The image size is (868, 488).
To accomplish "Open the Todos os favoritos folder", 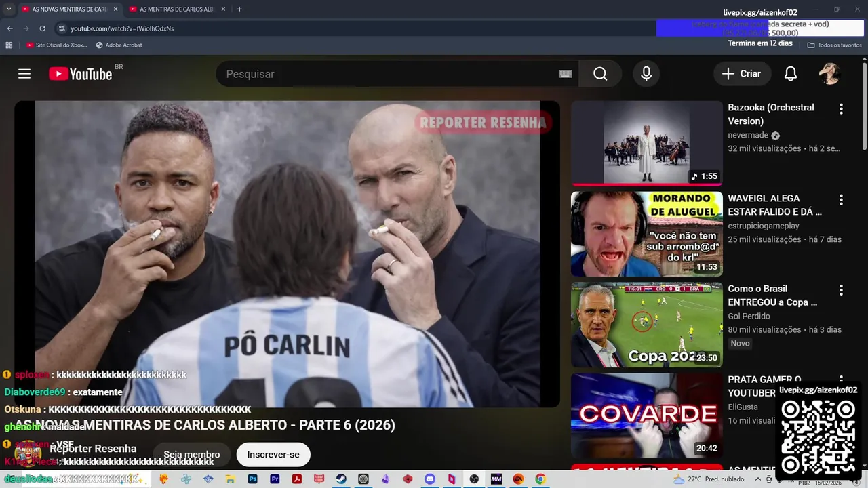I will [x=834, y=45].
